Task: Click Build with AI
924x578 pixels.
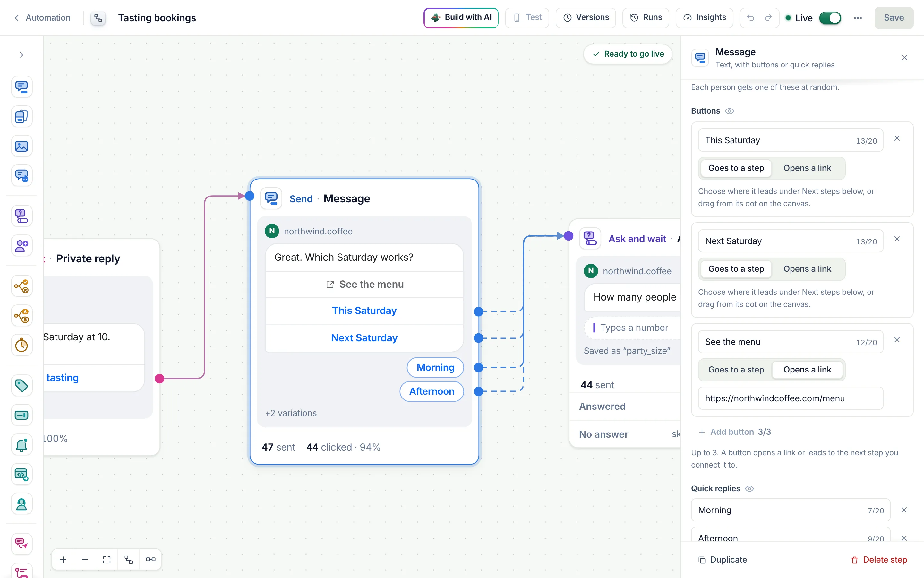Action: (461, 18)
